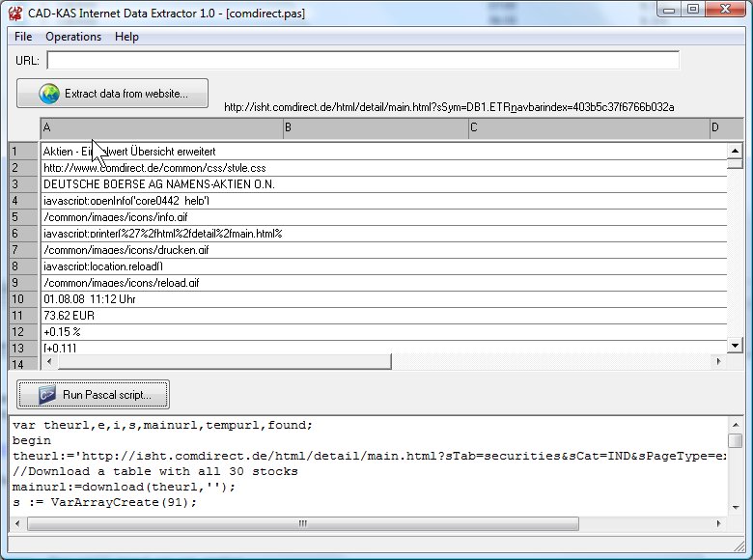Click the globe icon on Extract data button
The height and width of the screenshot is (560, 753).
point(49,94)
